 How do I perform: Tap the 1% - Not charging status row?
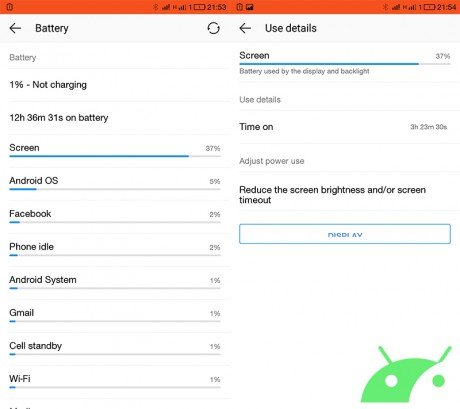[115, 85]
